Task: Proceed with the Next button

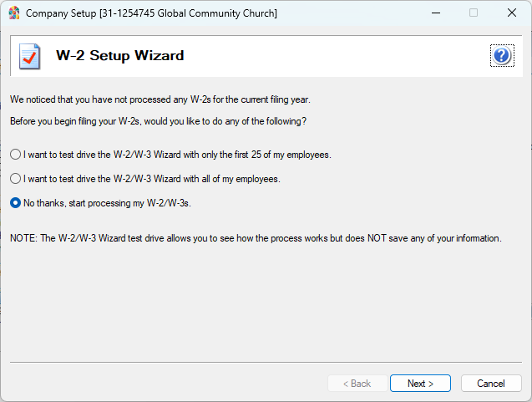Action: pyautogui.click(x=420, y=384)
